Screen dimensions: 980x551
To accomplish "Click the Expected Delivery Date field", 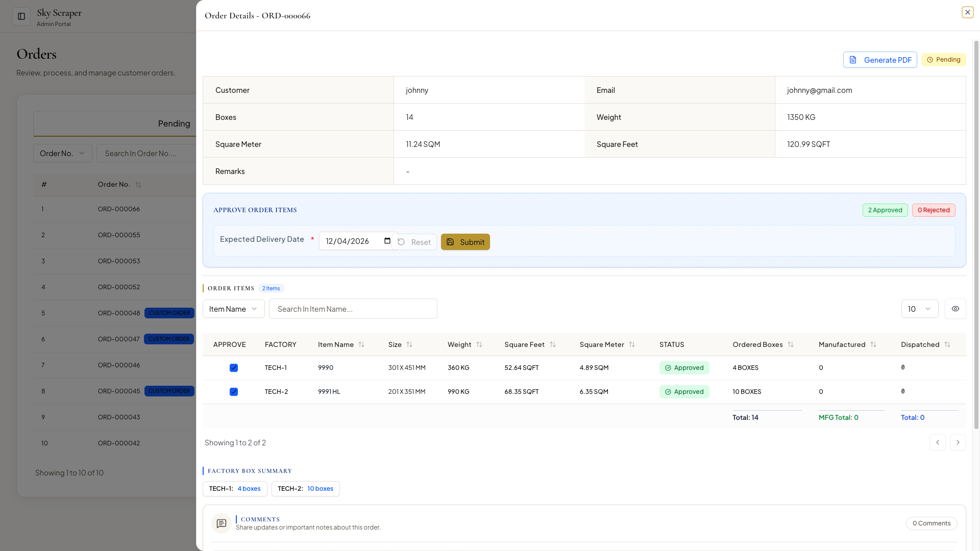I will click(358, 241).
